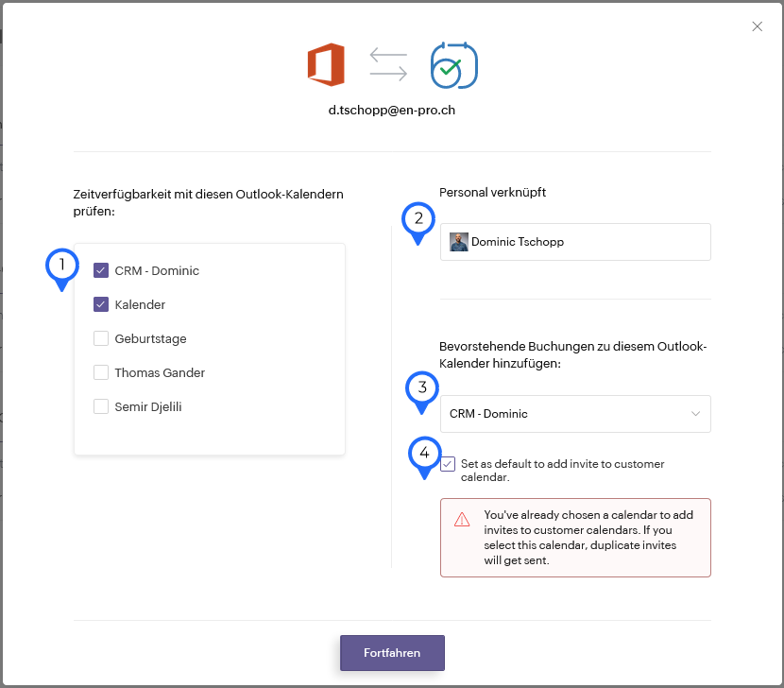Click the numbered pin marker 1
Viewport: 784px width, 688px height.
pyautogui.click(x=62, y=269)
